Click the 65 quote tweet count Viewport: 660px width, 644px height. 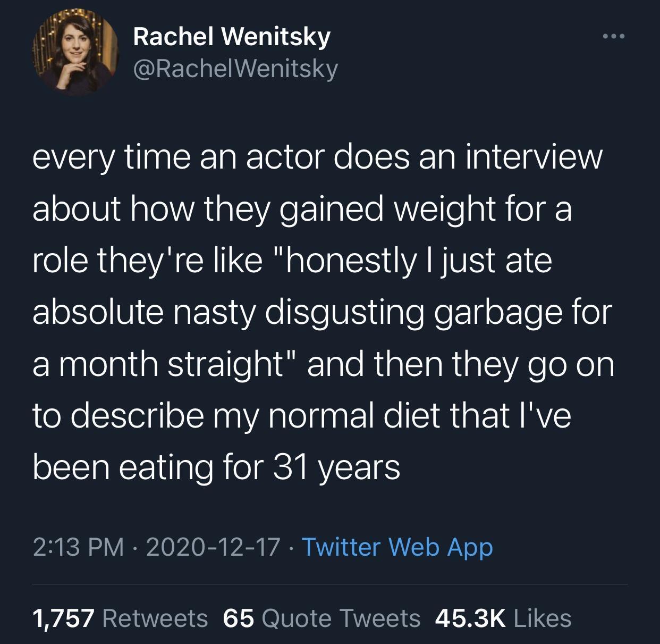pos(238,618)
